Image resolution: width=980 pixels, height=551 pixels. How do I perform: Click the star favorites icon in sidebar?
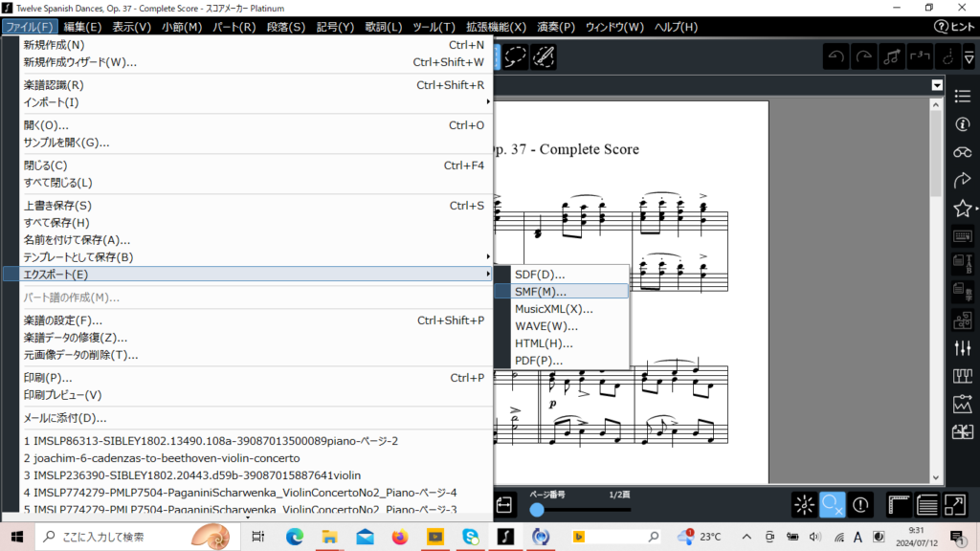click(962, 208)
